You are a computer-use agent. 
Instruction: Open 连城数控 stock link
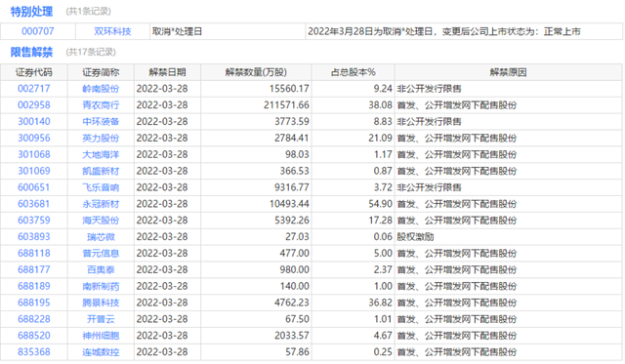101,352
